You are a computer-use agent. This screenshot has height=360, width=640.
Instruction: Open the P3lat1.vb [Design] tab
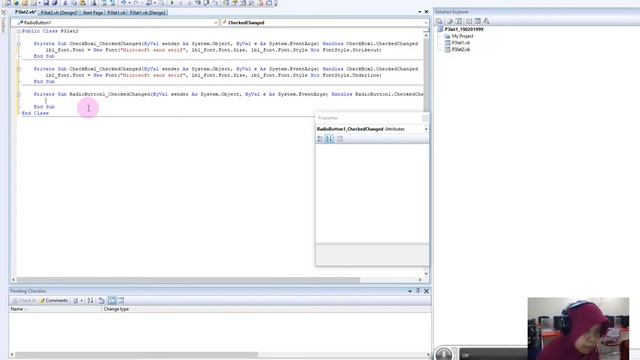147,13
